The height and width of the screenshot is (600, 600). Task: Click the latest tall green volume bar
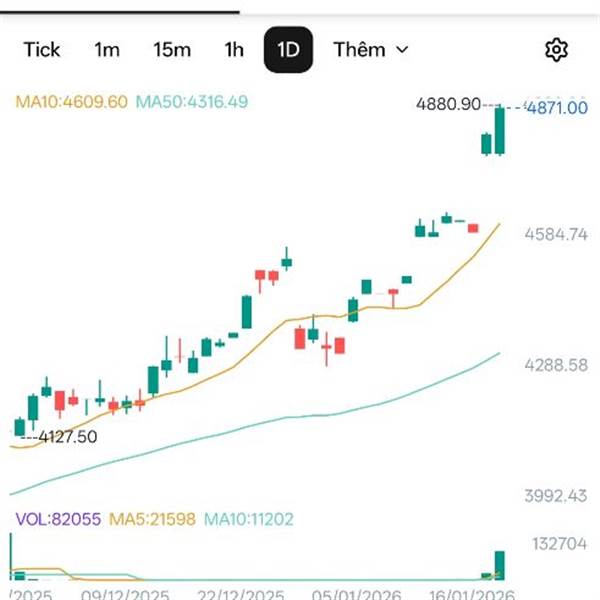[499, 565]
